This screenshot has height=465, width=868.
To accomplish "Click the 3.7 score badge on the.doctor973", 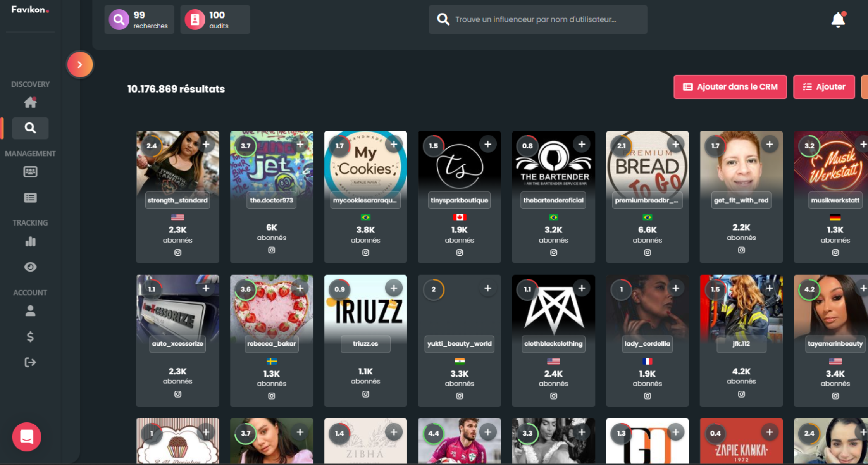I will [246, 146].
